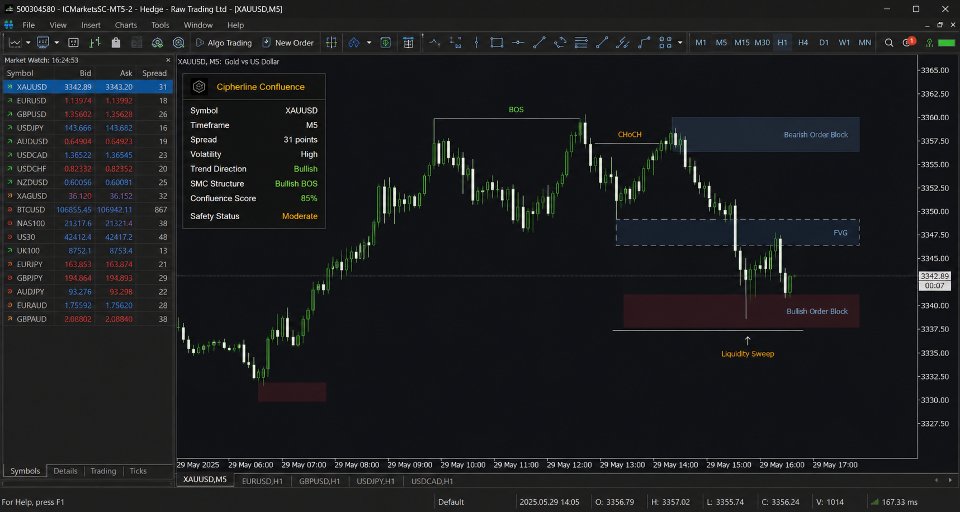Switch to the GBPUSD,H1 chart tab
The width and height of the screenshot is (960, 512).
point(320,481)
